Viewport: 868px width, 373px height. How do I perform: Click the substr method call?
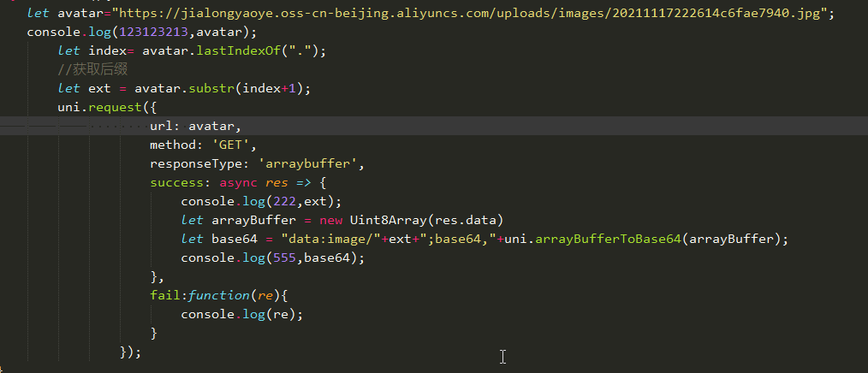pos(212,89)
